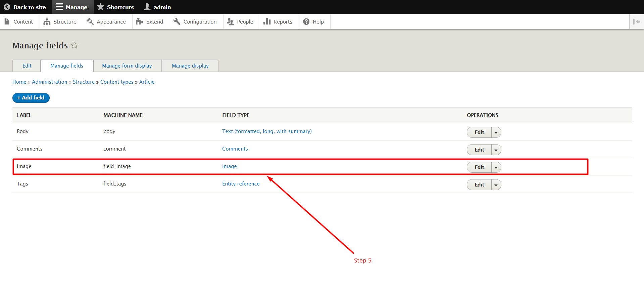The height and width of the screenshot is (287, 644).
Task: Open the Extend menu item label
Action: coord(155,22)
